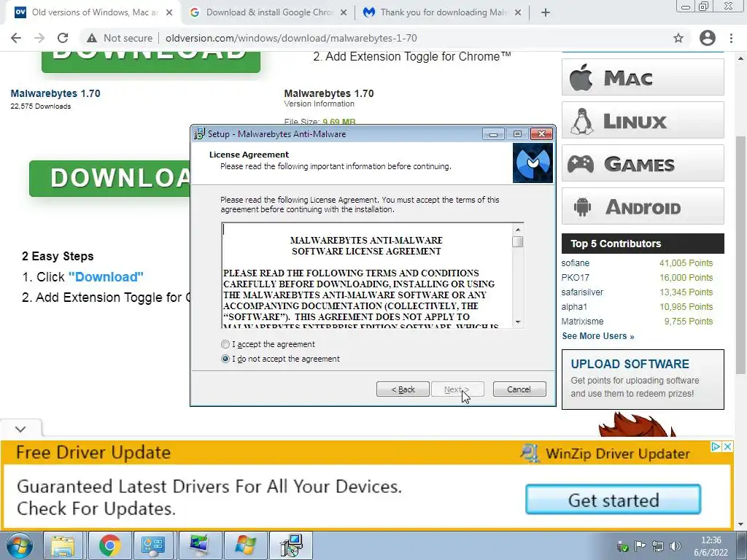747x560 pixels.
Task: Open a new Chrome tab
Action: coord(546,13)
